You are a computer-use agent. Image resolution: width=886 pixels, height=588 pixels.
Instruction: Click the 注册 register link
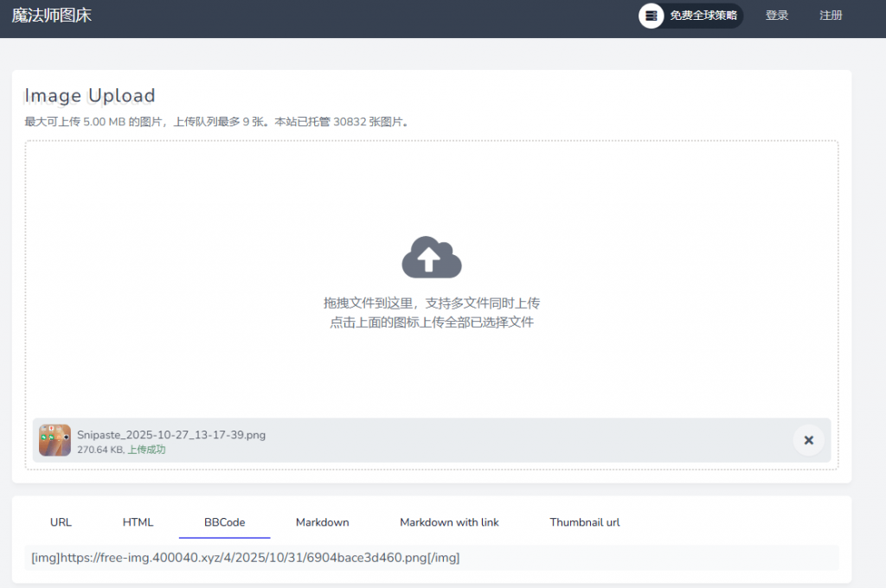click(831, 16)
